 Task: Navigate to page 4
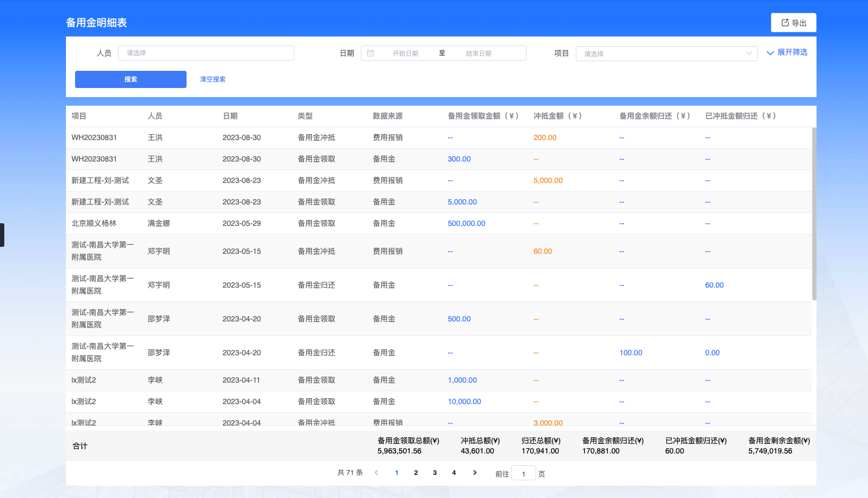point(454,473)
